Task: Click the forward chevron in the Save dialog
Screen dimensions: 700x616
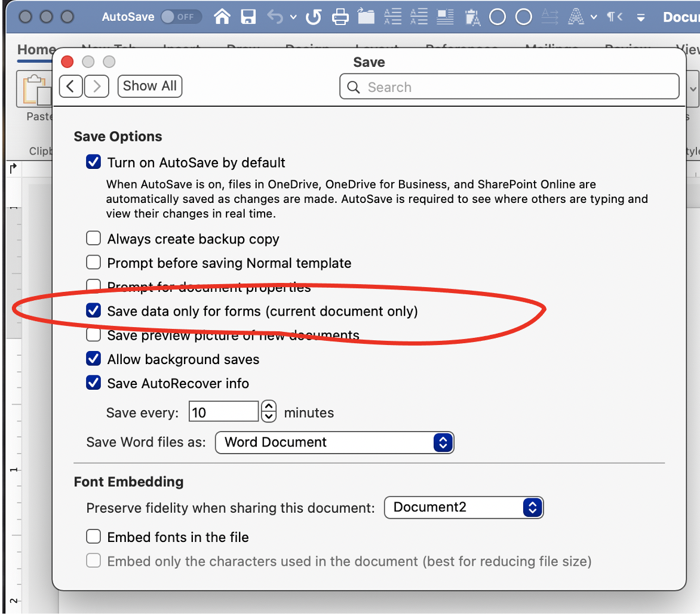Action: coord(96,86)
